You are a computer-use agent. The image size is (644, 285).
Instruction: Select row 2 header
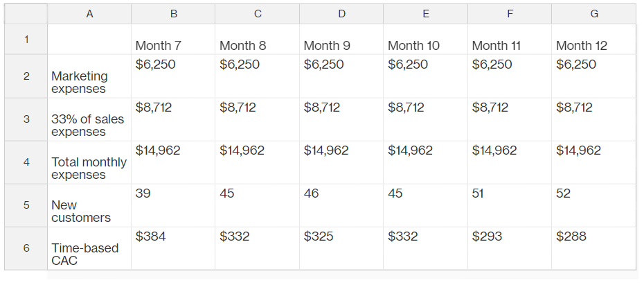click(x=26, y=76)
